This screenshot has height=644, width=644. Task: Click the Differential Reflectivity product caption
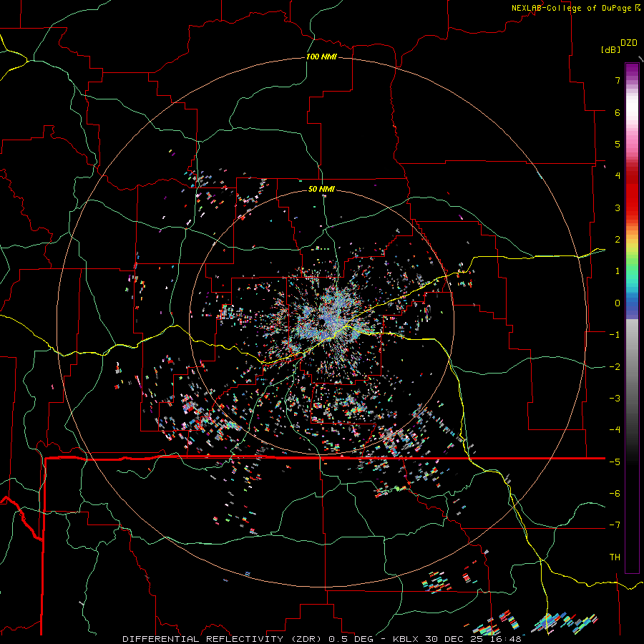pyautogui.click(x=322, y=639)
